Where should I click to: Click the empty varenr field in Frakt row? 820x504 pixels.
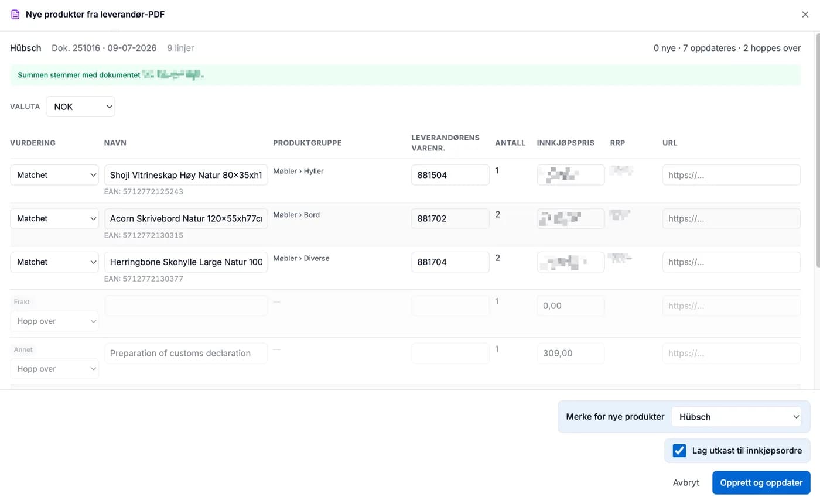pos(450,306)
